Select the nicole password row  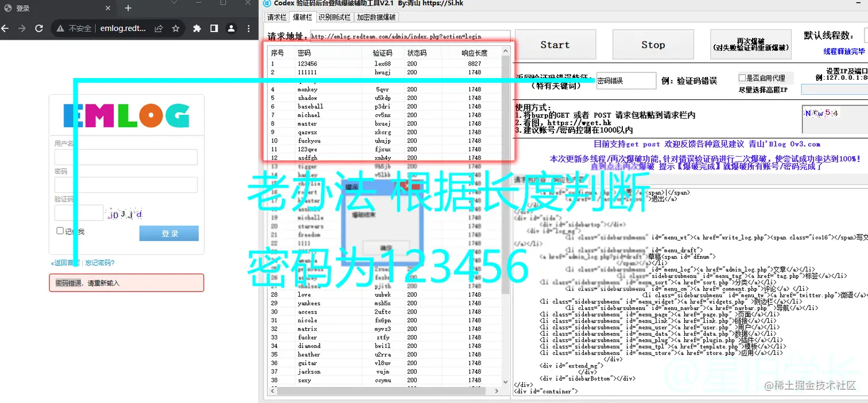[384, 320]
